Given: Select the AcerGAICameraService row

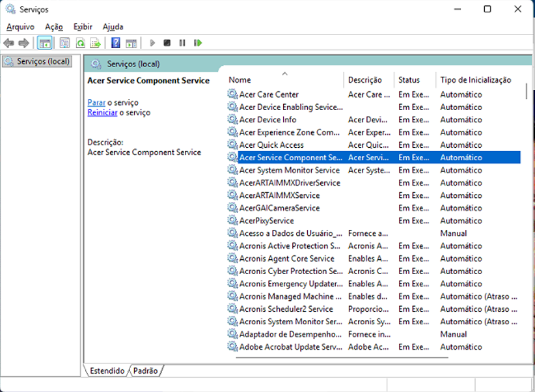Looking at the screenshot, I should pyautogui.click(x=374, y=208).
